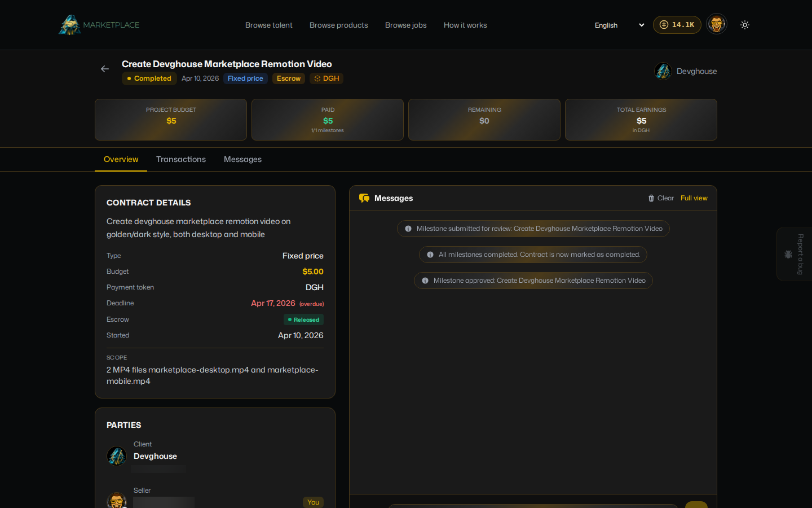Toggle light theme with the sun icon
This screenshot has height=508, width=812.
coord(745,25)
